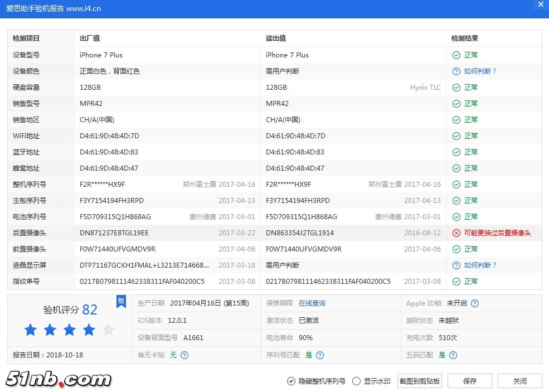
Task: Click the 检测结果 column header
Action: pyautogui.click(x=464, y=38)
